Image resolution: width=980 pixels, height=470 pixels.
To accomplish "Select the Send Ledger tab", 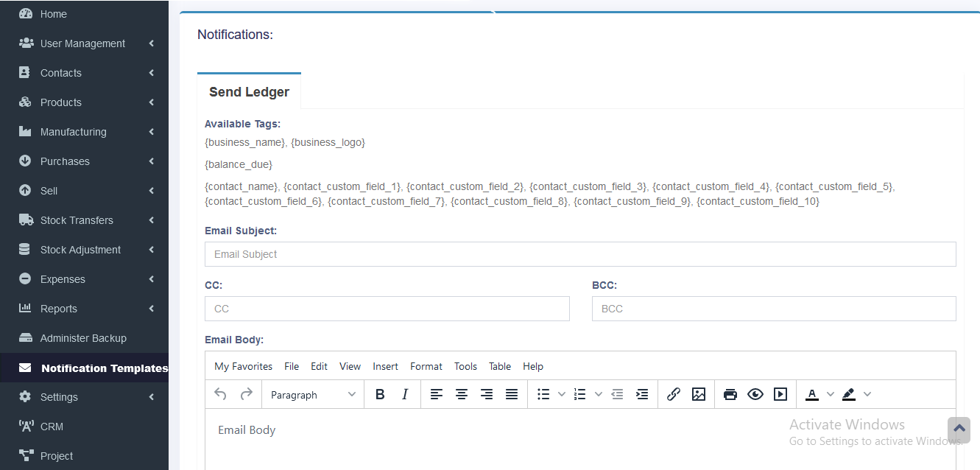I will click(x=249, y=92).
